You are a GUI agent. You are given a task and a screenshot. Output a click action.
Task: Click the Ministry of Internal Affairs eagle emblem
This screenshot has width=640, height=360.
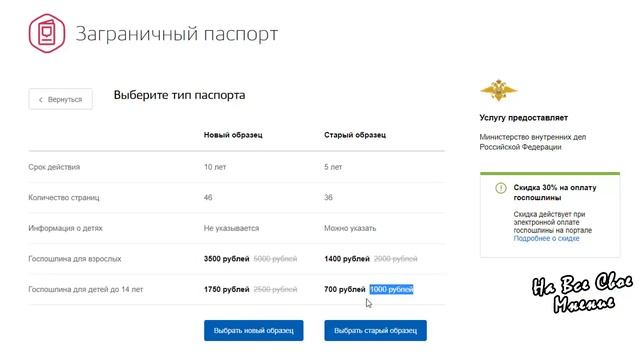pyautogui.click(x=498, y=90)
